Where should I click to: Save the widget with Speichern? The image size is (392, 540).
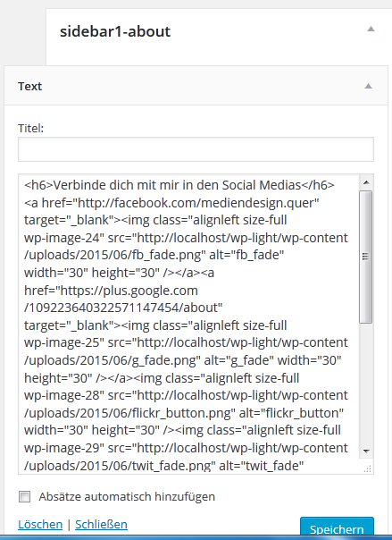[x=337, y=528]
